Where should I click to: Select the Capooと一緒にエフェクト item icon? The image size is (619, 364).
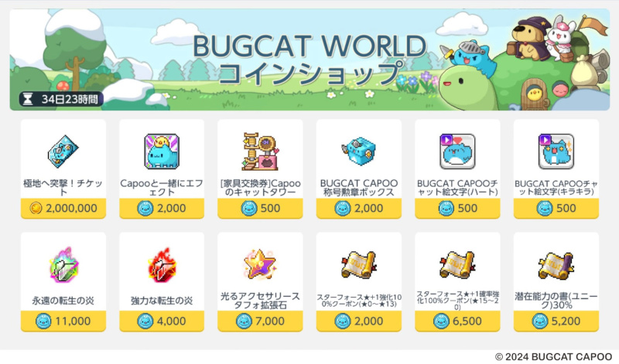click(162, 151)
